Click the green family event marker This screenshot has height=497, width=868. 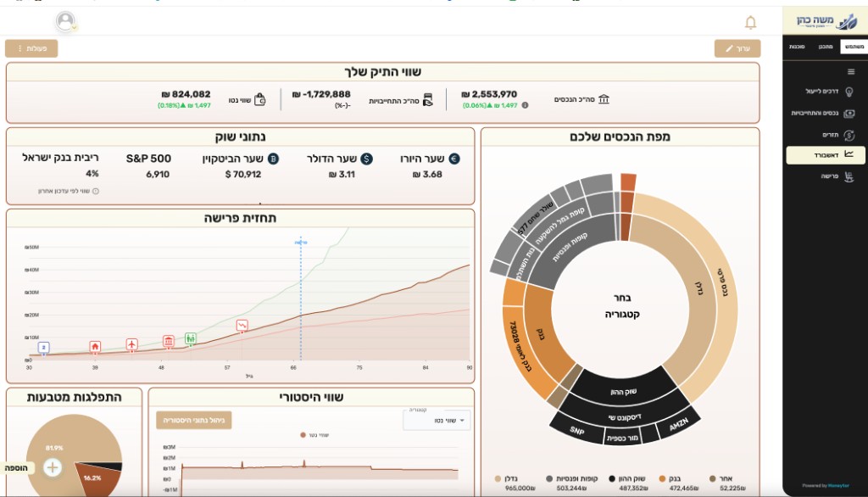pyautogui.click(x=191, y=338)
